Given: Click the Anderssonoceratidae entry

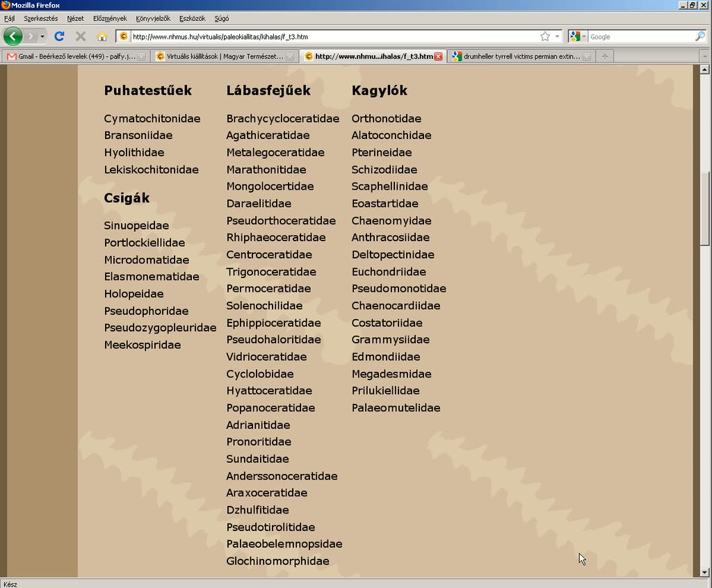Looking at the screenshot, I should [282, 476].
